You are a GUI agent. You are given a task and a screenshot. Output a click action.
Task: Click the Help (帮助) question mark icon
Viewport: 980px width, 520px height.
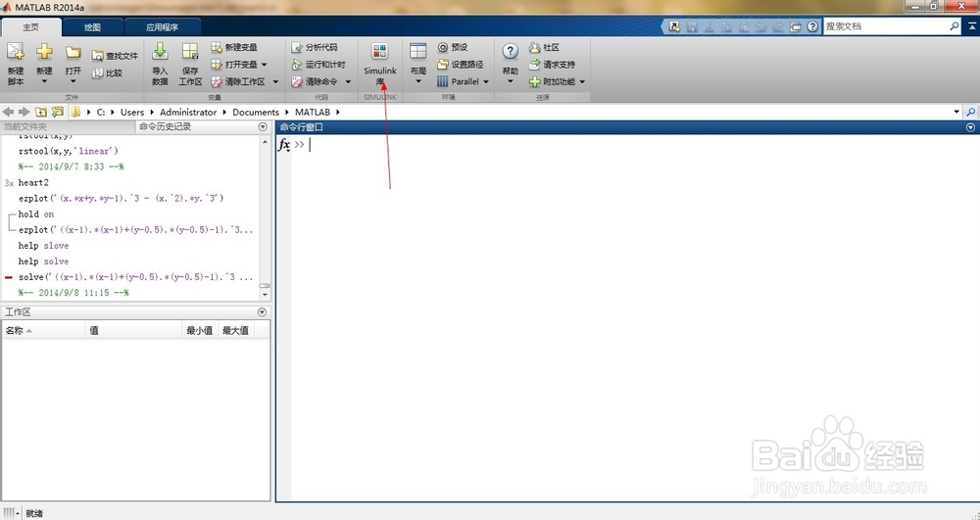click(510, 52)
